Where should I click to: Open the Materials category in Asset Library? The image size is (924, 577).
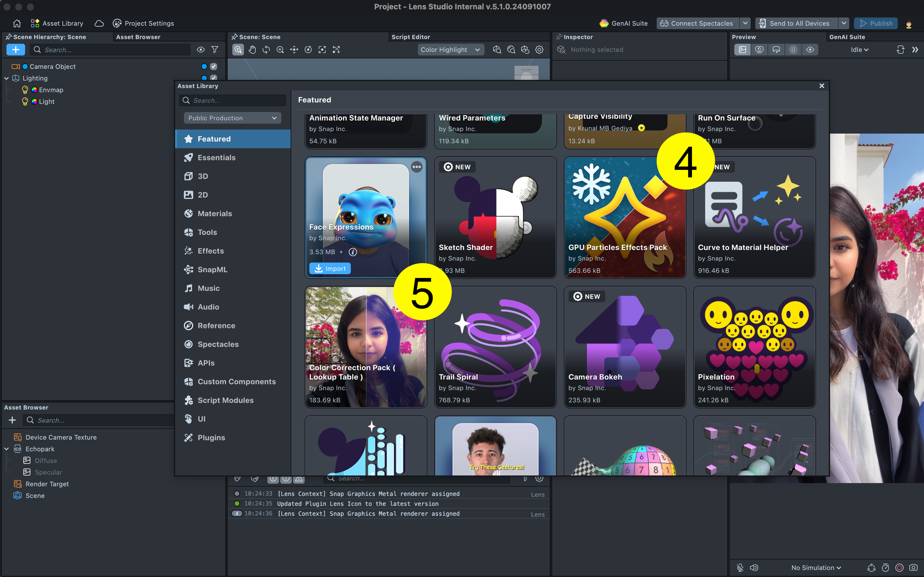pos(215,213)
